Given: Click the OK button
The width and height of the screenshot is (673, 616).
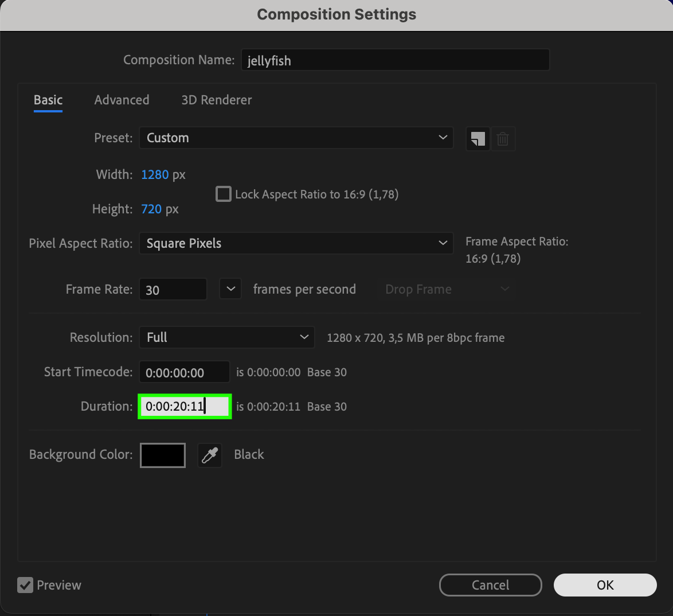Looking at the screenshot, I should click(605, 585).
